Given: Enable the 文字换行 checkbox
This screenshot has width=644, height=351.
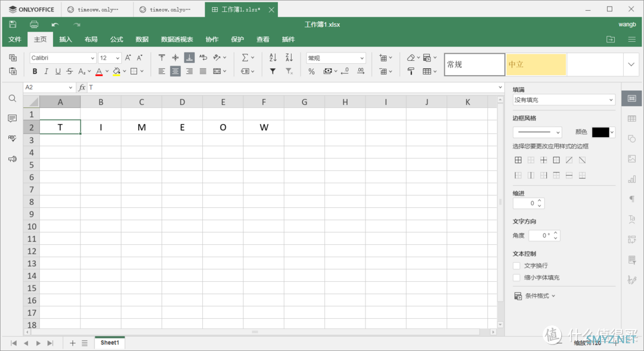Looking at the screenshot, I should click(x=516, y=266).
